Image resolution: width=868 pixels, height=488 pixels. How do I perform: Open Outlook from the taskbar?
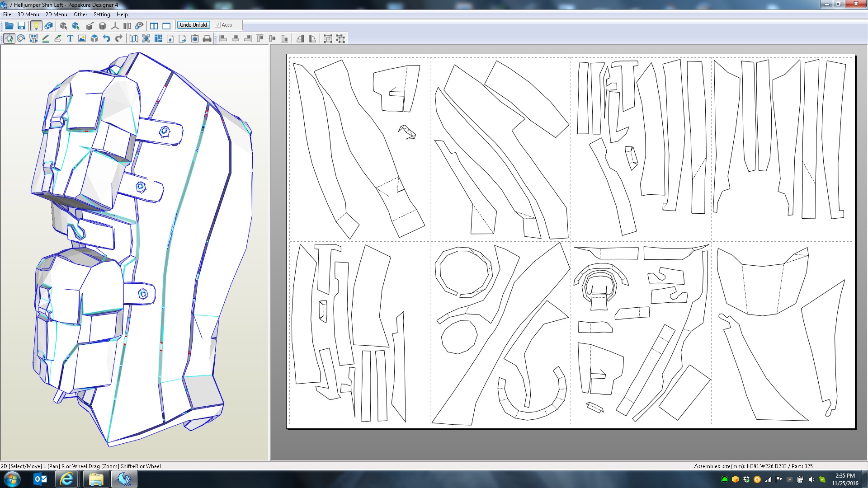click(41, 479)
